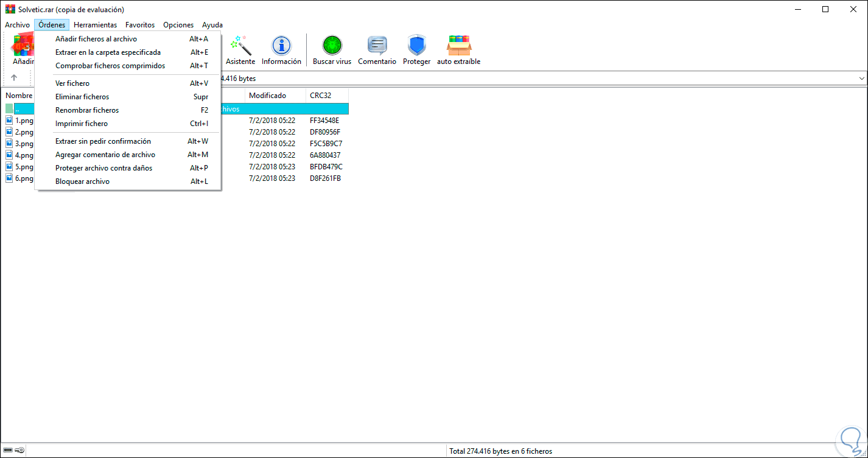Viewport: 868px width, 458px height.
Task: Choose 'Bloquear archivo' from the menu
Action: pyautogui.click(x=128, y=181)
